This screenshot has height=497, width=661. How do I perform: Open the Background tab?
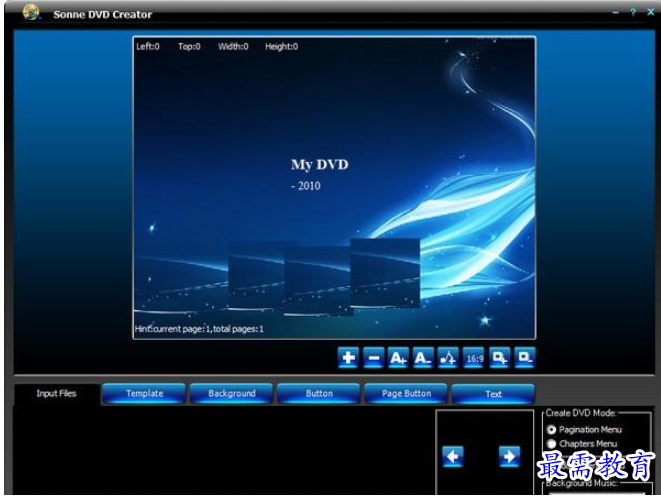pos(232,394)
